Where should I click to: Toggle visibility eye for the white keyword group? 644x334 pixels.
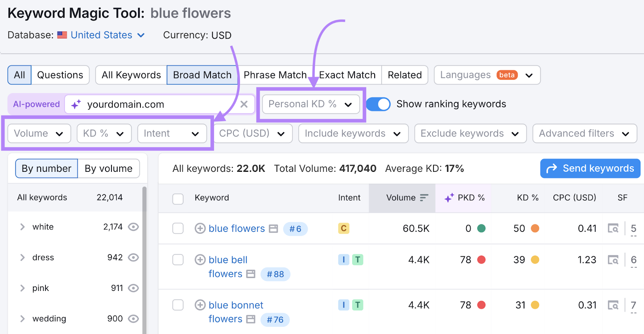click(133, 227)
